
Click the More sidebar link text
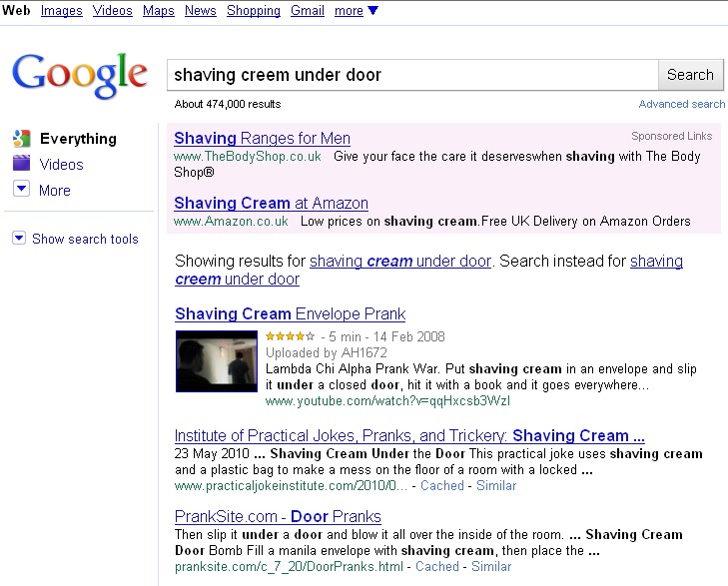55,191
